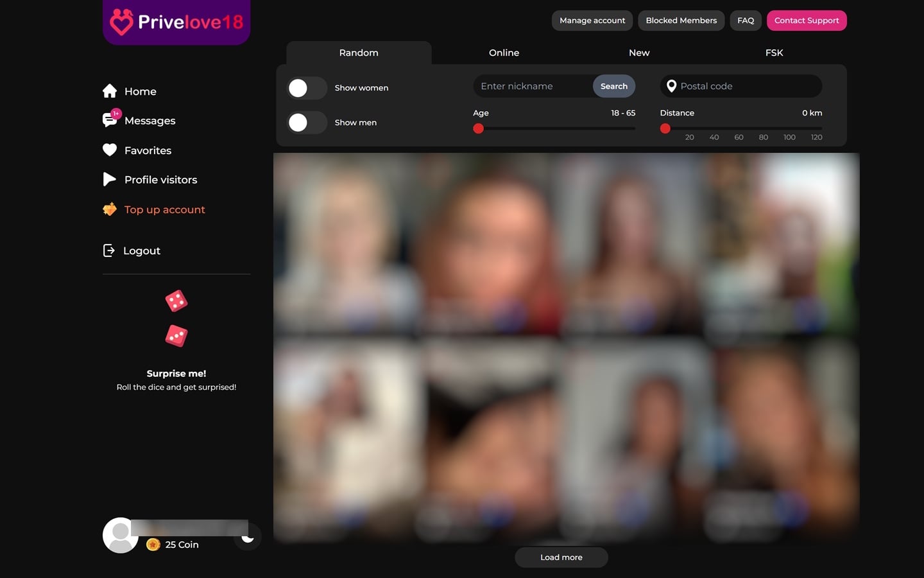
Task: Select the New tab
Action: 639,53
